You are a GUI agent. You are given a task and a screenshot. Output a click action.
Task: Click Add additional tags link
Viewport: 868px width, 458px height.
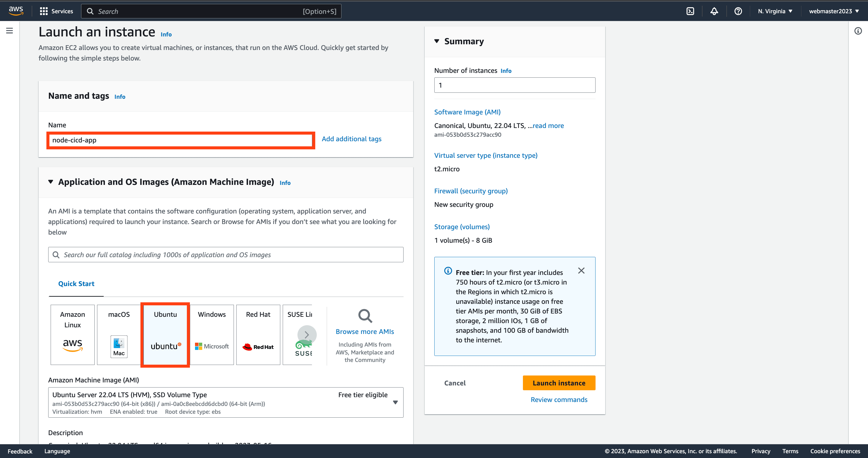point(351,139)
